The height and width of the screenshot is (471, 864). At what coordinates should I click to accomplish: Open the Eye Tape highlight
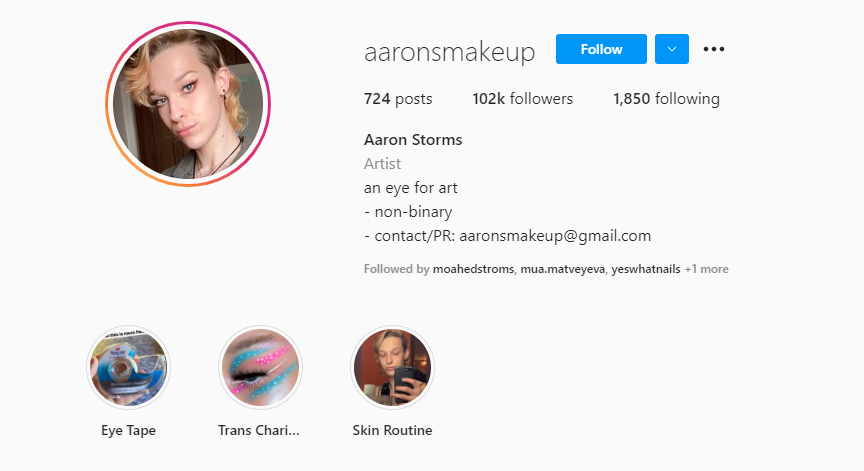pos(128,367)
